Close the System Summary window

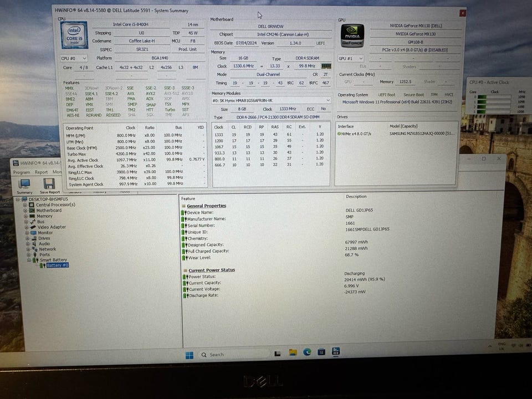coord(462,13)
